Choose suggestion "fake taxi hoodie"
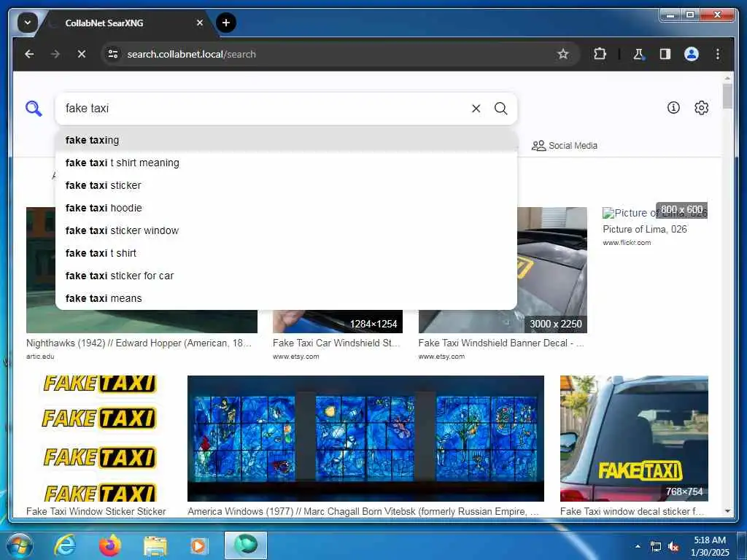747x560 pixels. [286, 208]
